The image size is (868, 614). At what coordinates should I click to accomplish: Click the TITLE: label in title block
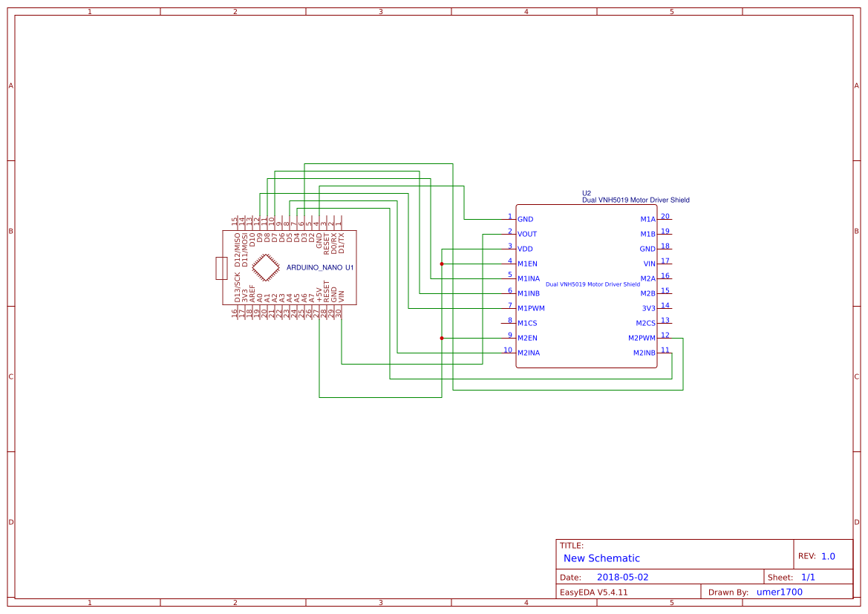pyautogui.click(x=572, y=546)
